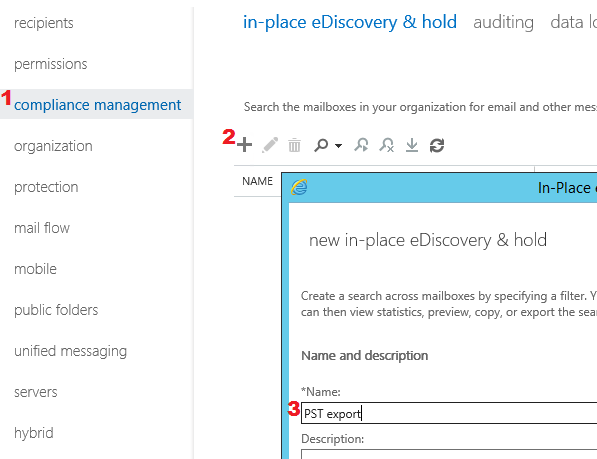The height and width of the screenshot is (459, 597).
Task: Click the Internet Explorer icon in dialog title
Action: (299, 187)
